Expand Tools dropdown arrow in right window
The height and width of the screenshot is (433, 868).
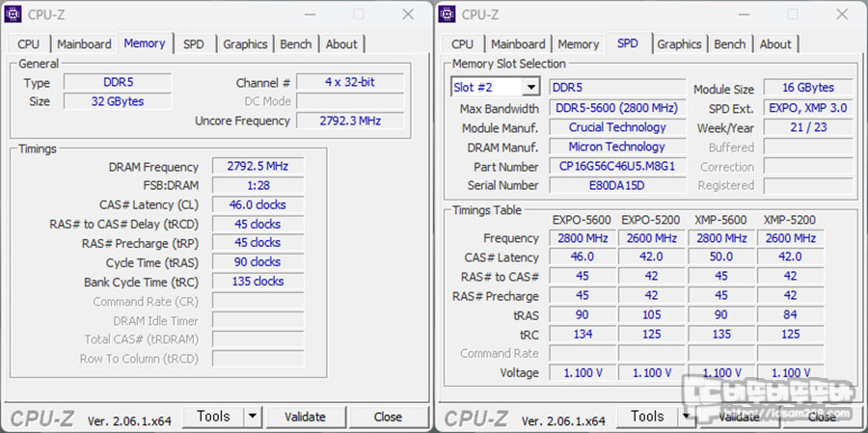[x=687, y=417]
